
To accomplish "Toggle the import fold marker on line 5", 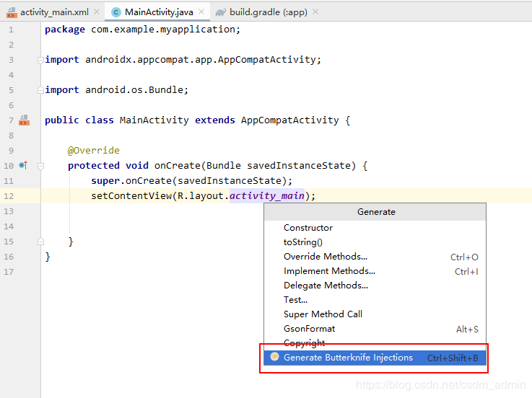I will tap(40, 90).
